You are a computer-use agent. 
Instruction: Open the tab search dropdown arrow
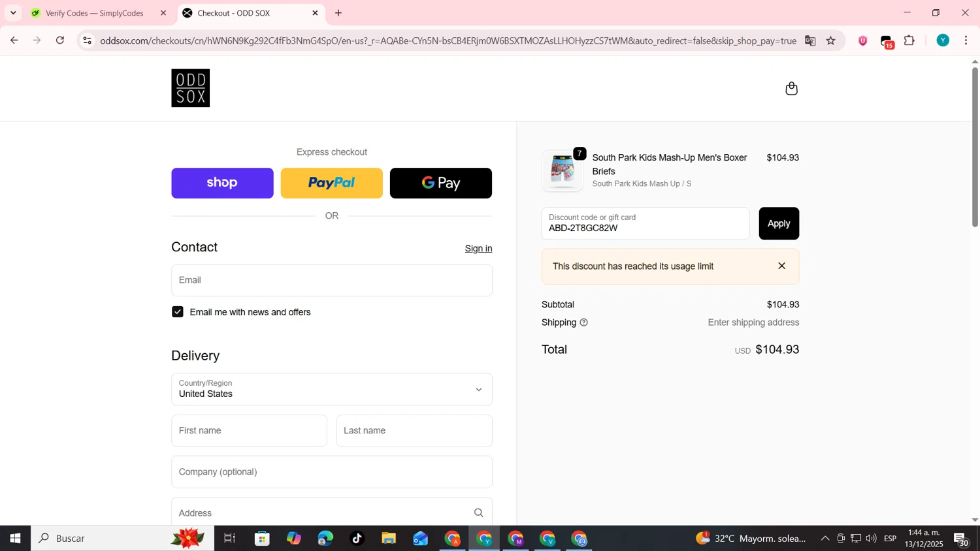(13, 13)
